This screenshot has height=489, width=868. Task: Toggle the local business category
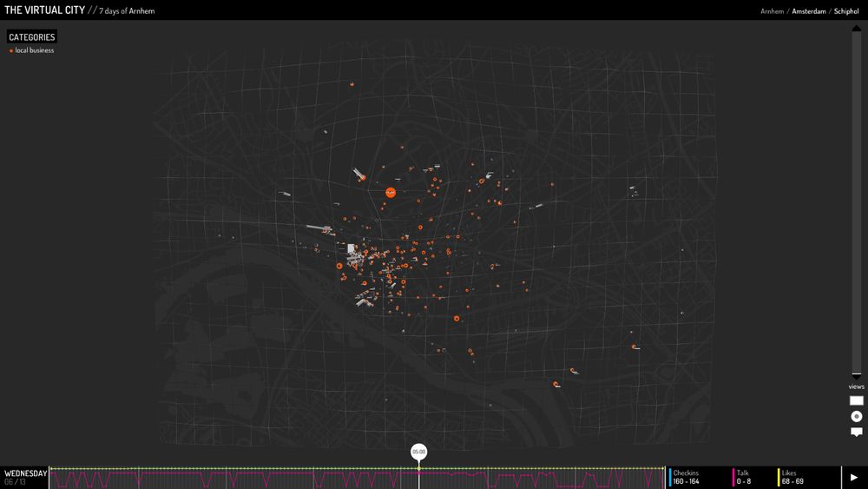click(x=31, y=50)
